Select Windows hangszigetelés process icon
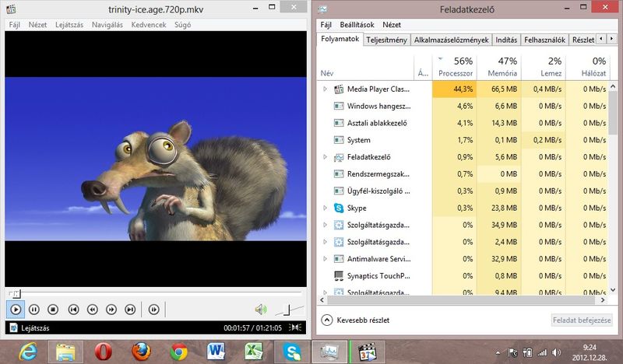This screenshot has width=623, height=364. tap(339, 106)
